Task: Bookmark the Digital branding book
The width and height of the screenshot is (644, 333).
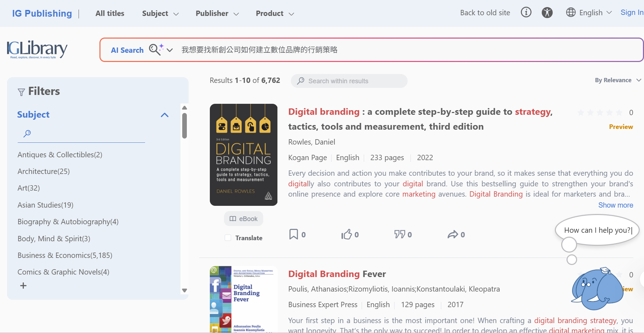Action: point(294,234)
